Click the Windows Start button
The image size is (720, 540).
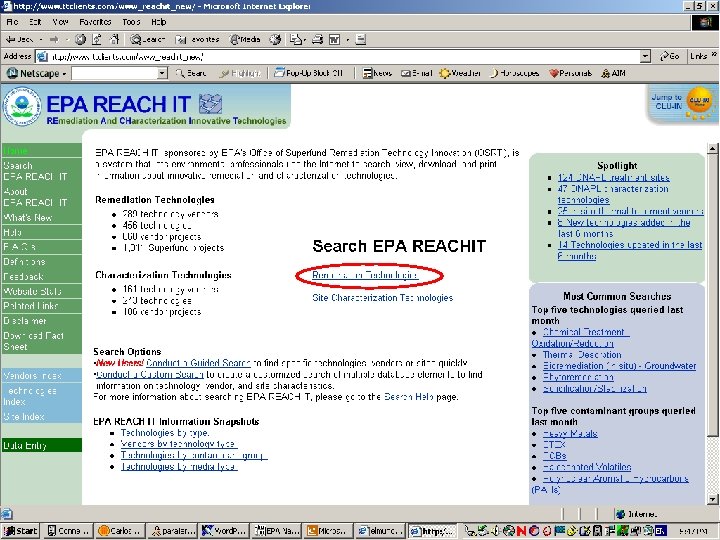(20, 531)
